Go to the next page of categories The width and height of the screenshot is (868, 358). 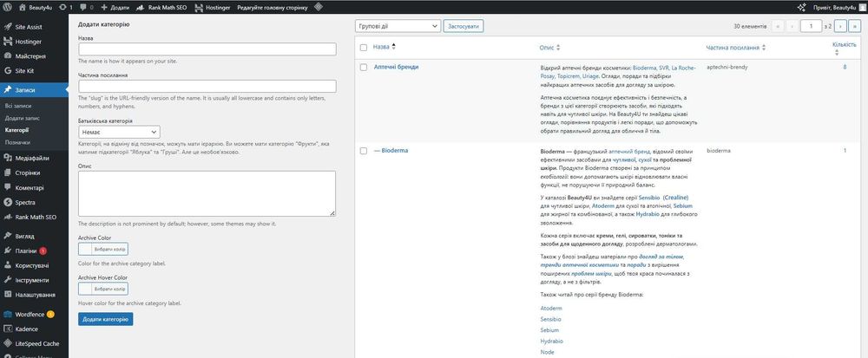pos(839,26)
